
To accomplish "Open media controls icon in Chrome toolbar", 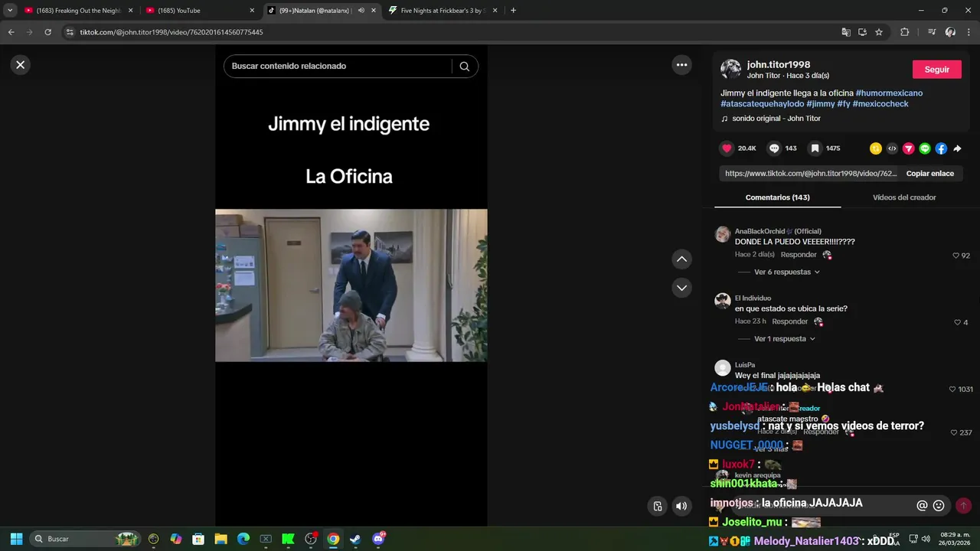I will [x=931, y=32].
